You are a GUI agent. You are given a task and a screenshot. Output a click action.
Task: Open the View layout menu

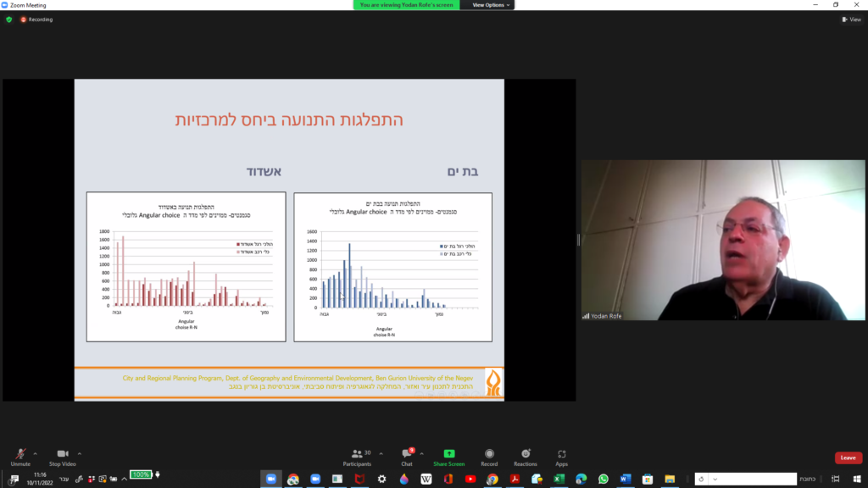coord(851,19)
